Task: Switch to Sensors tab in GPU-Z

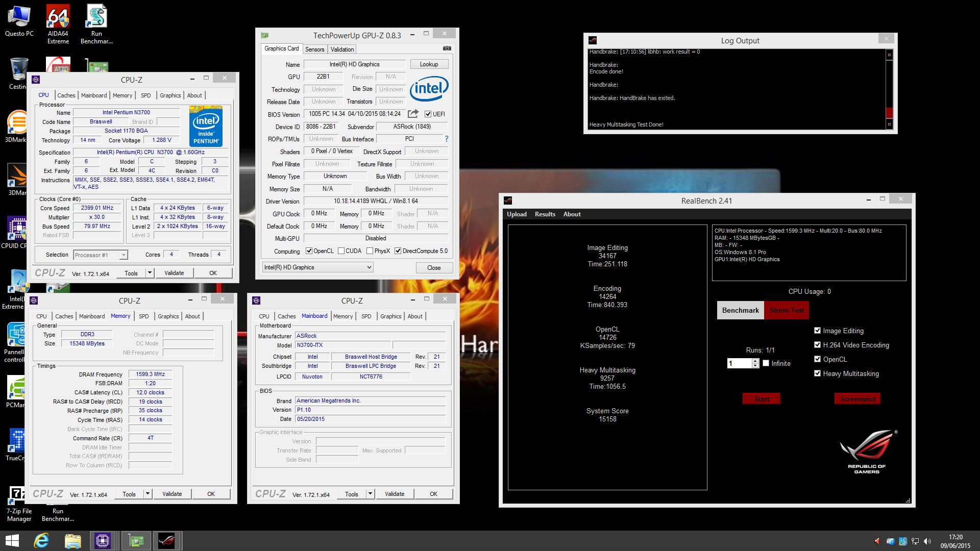Action: [x=314, y=49]
